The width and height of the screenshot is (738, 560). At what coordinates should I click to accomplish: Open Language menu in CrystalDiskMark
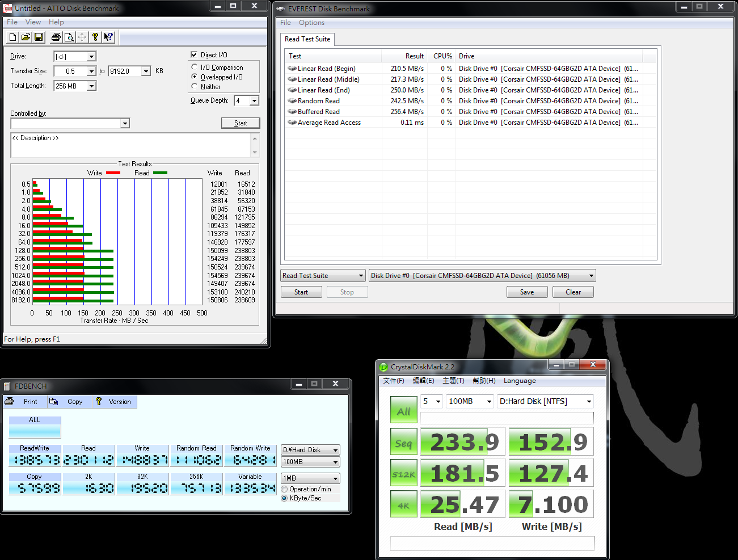(520, 381)
